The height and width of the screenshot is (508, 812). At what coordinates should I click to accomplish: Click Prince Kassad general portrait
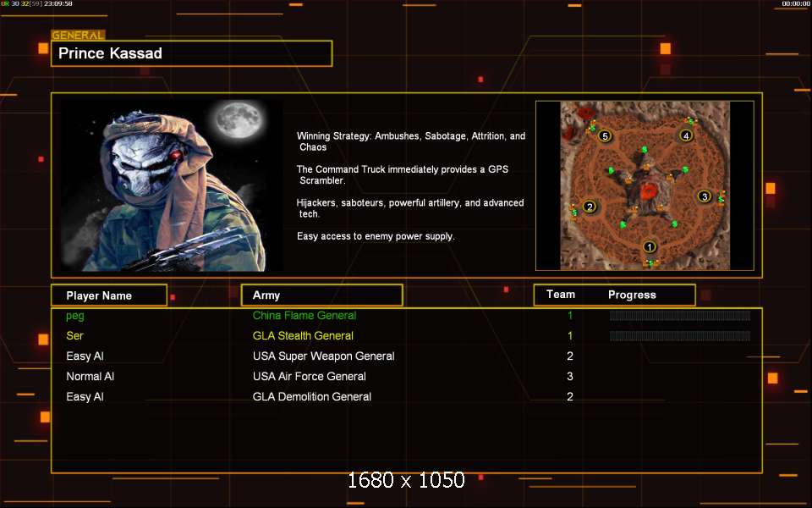tap(172, 185)
